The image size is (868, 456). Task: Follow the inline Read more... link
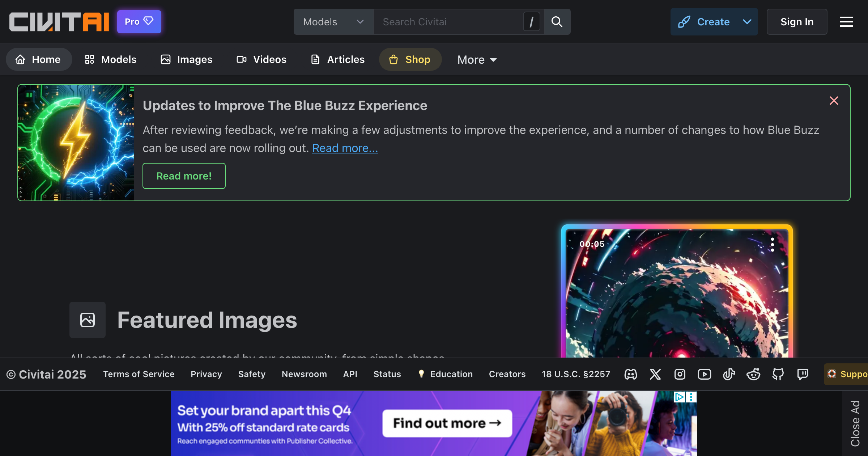pos(345,148)
